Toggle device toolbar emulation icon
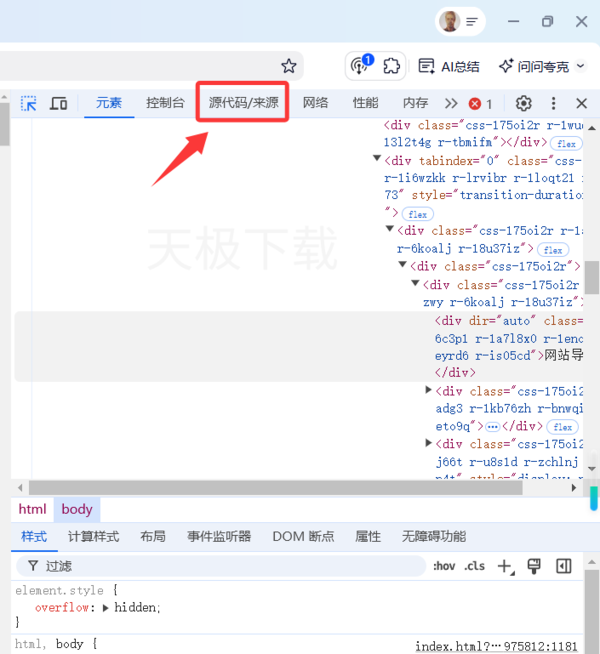Image resolution: width=600 pixels, height=654 pixels. [x=59, y=103]
